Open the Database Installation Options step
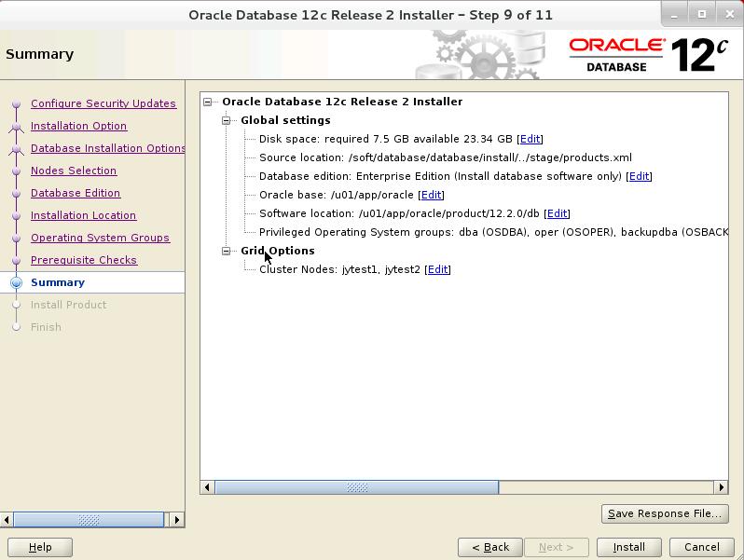744x560 pixels. pyautogui.click(x=108, y=148)
